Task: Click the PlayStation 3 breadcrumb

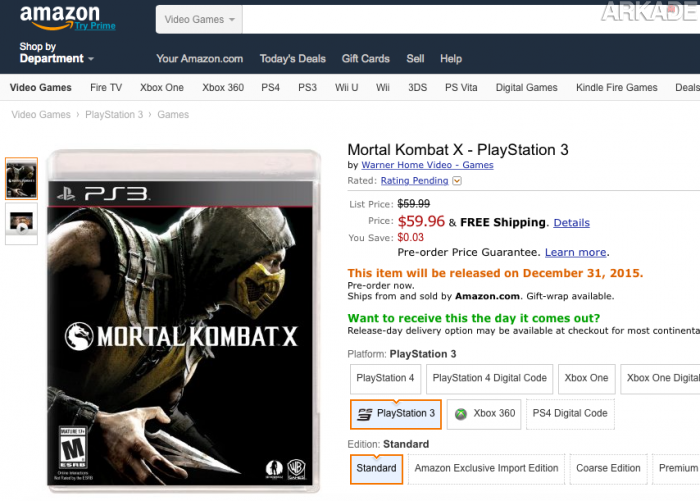Action: tap(114, 115)
